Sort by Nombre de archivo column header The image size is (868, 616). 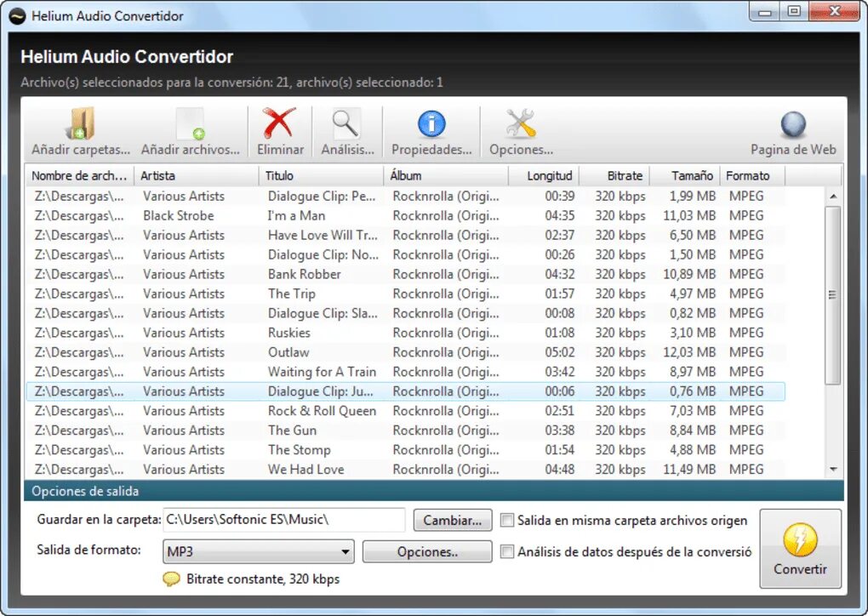click(x=79, y=175)
